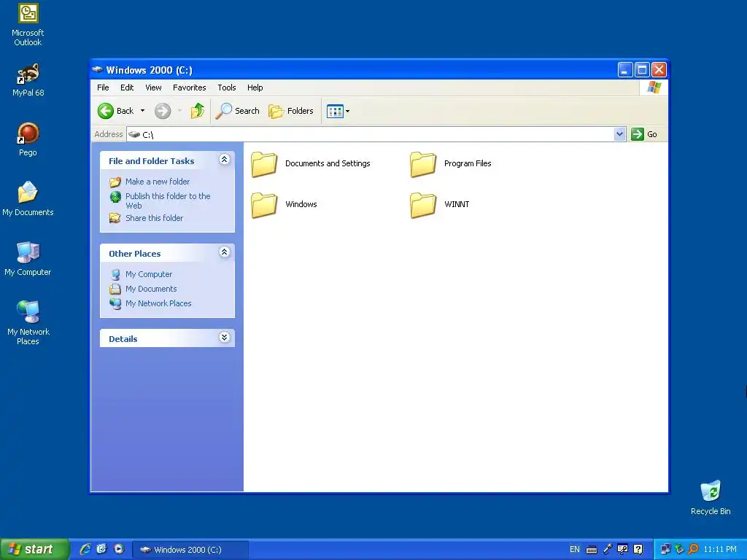
Task: Click the green Back arrow button
Action: [106, 111]
